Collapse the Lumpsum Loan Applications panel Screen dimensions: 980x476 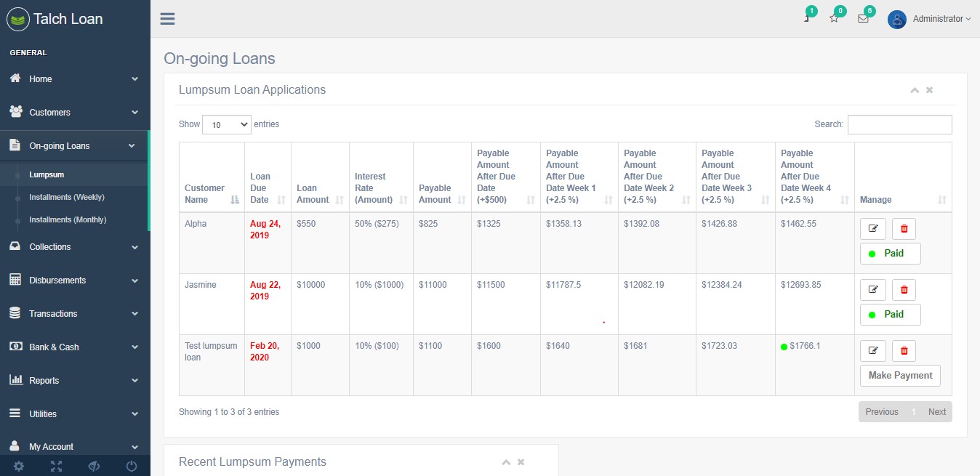(915, 90)
